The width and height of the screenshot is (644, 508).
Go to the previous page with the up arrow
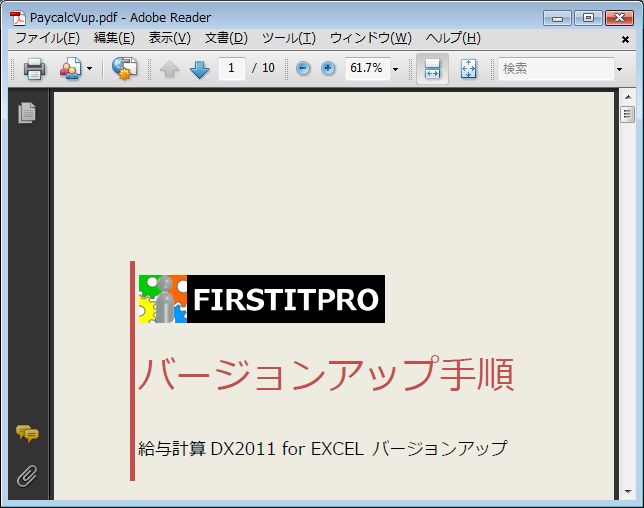pos(169,69)
